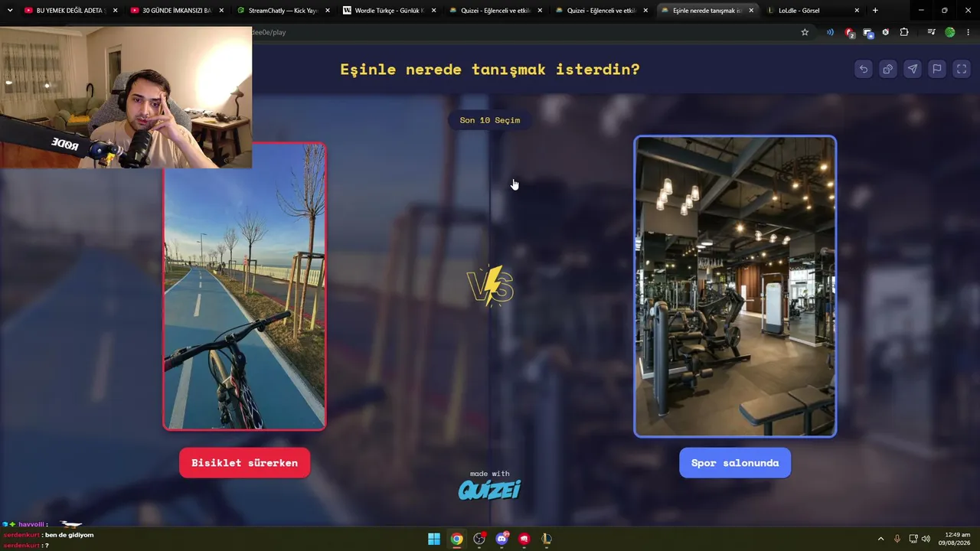Open a new browser tab
This screenshot has width=980, height=551.
click(x=875, y=11)
